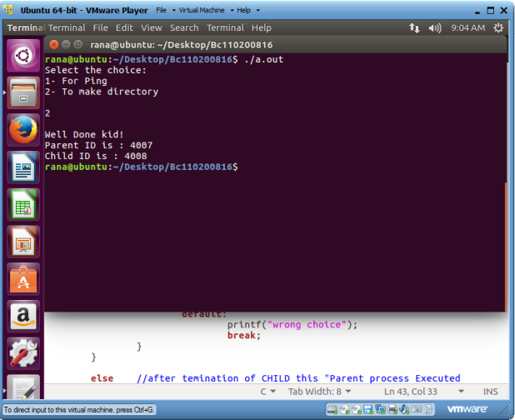Image resolution: width=515 pixels, height=420 pixels.
Task: Maximize the rana@ubuntu terminal window
Action: tap(77, 44)
